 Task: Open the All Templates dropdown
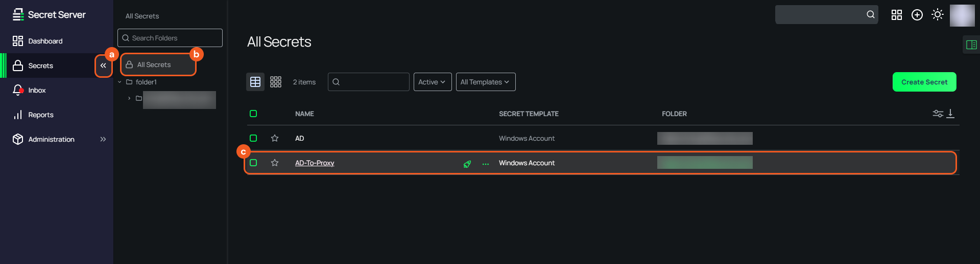(485, 82)
